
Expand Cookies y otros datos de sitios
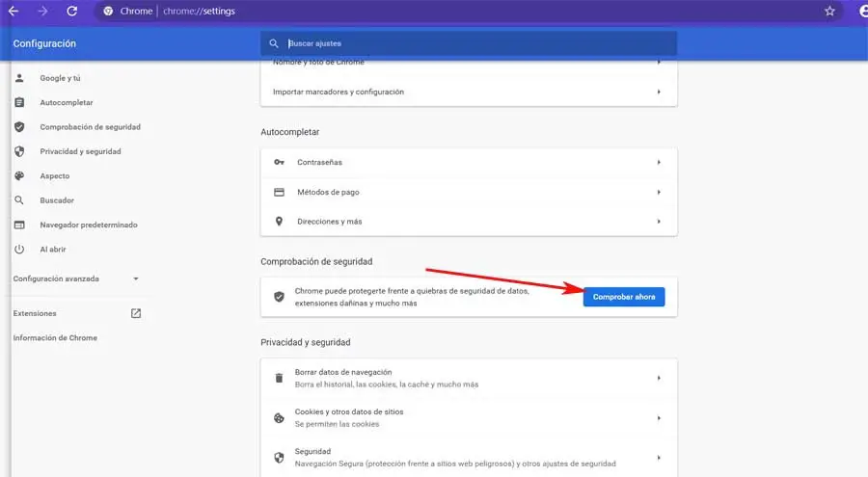(x=659, y=417)
